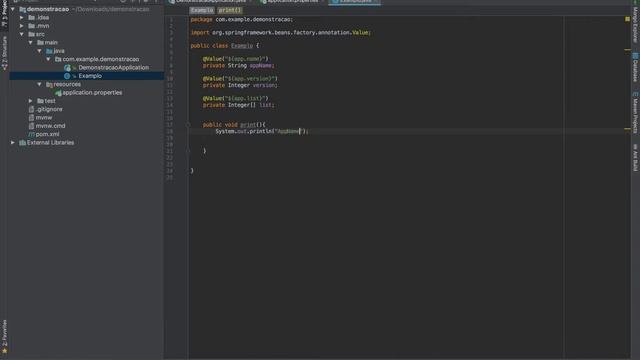Viewport: 640px width, 360px height.
Task: Click the import Value statement line
Action: [x=281, y=33]
